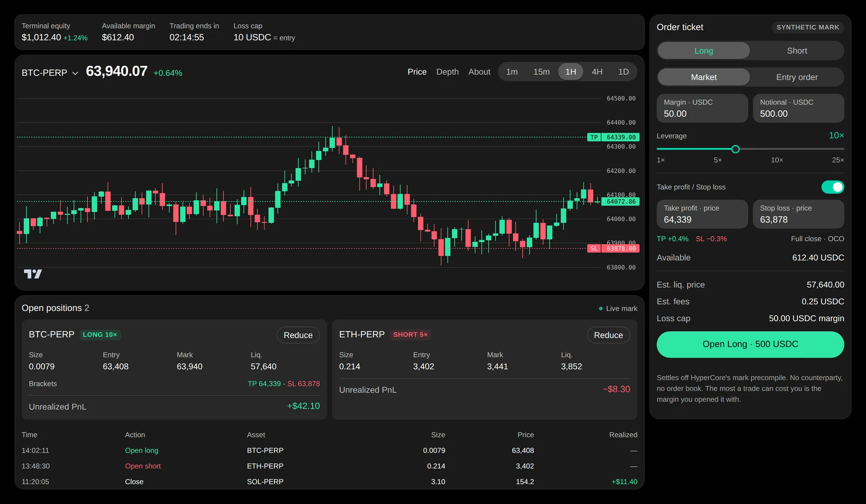This screenshot has width=866, height=504.
Task: Select the 1H chart timeframe
Action: coord(571,72)
